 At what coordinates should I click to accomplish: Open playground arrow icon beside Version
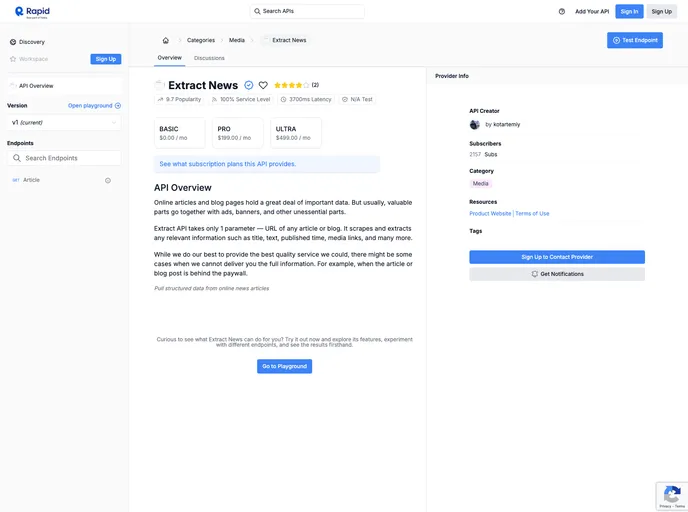click(x=118, y=106)
